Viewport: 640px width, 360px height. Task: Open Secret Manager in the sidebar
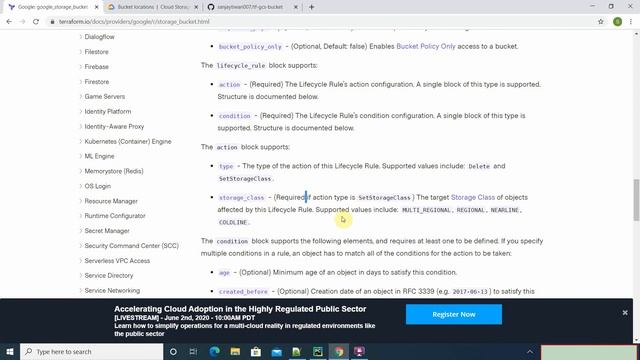click(107, 231)
